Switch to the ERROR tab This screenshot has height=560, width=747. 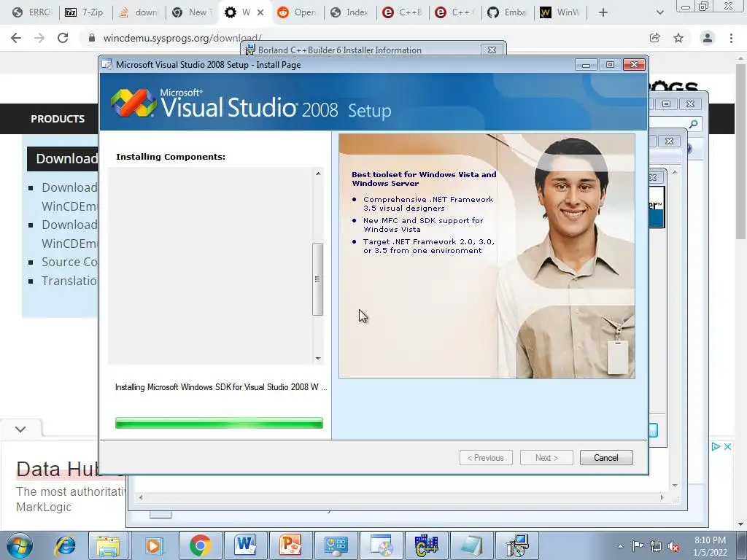coord(32,12)
